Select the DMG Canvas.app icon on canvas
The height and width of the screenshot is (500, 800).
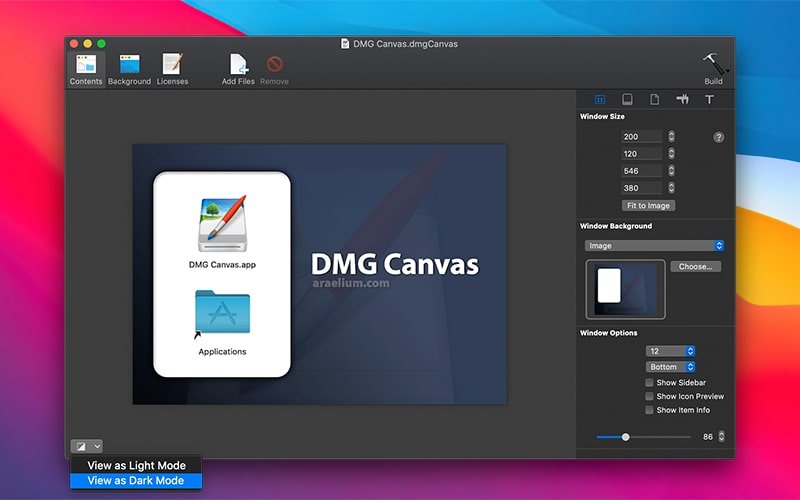[x=222, y=225]
